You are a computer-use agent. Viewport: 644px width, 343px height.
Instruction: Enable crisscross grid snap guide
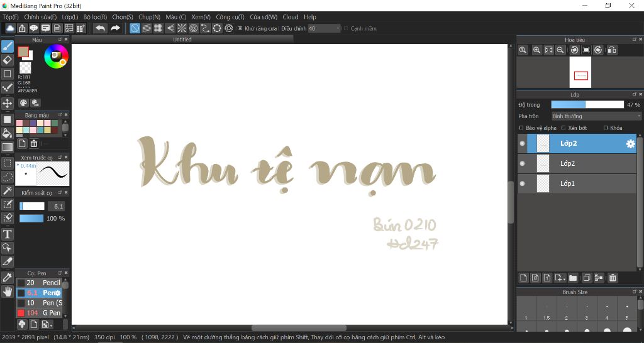158,28
